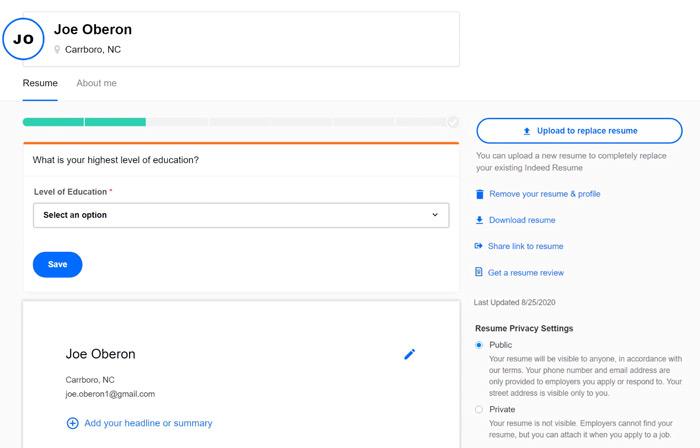Click the download arrow icon

tap(479, 220)
